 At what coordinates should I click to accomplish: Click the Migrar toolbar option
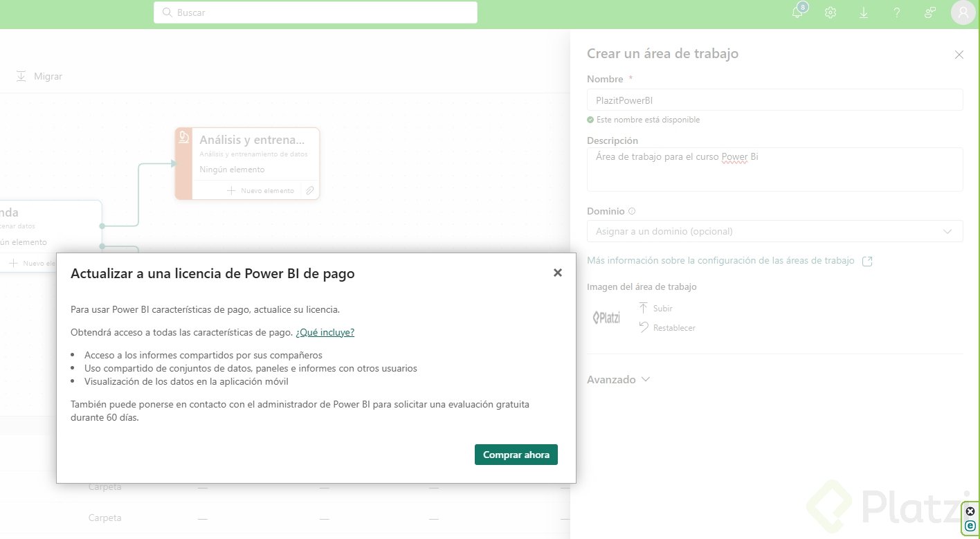(39, 76)
